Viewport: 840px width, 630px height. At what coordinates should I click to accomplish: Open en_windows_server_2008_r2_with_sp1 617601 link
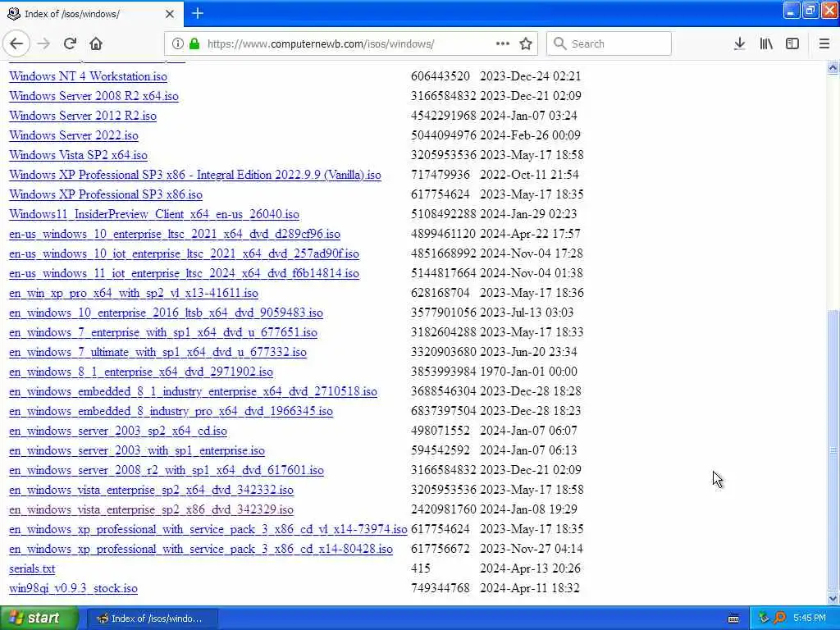coord(167,470)
